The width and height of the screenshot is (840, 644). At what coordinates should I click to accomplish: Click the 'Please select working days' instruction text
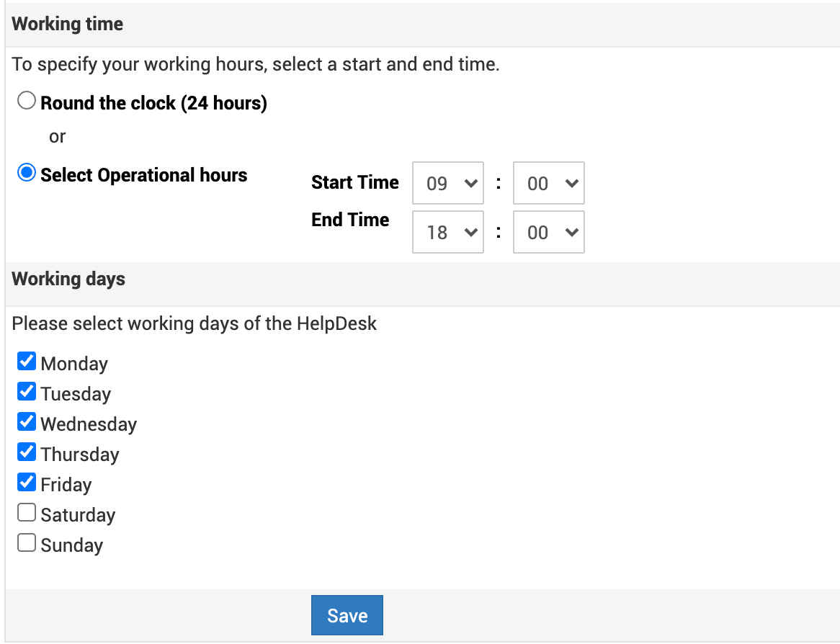195,323
